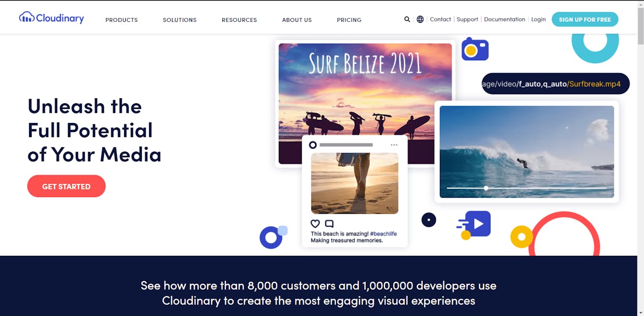
Task: Click the Cloudinary logo
Action: [51, 18]
